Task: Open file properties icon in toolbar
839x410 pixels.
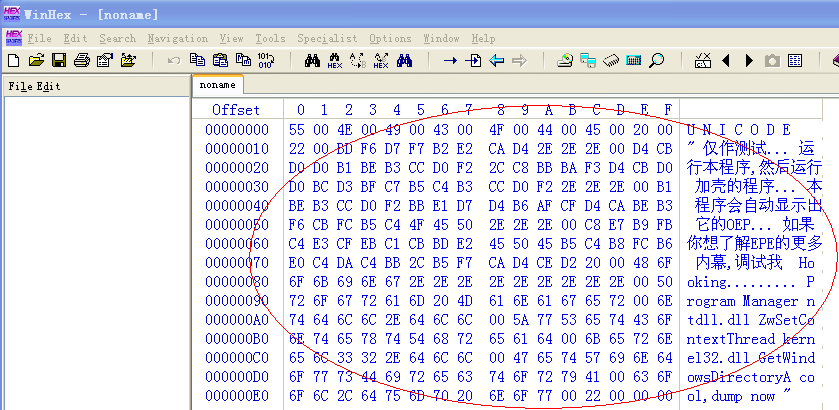Action: pyautogui.click(x=105, y=60)
